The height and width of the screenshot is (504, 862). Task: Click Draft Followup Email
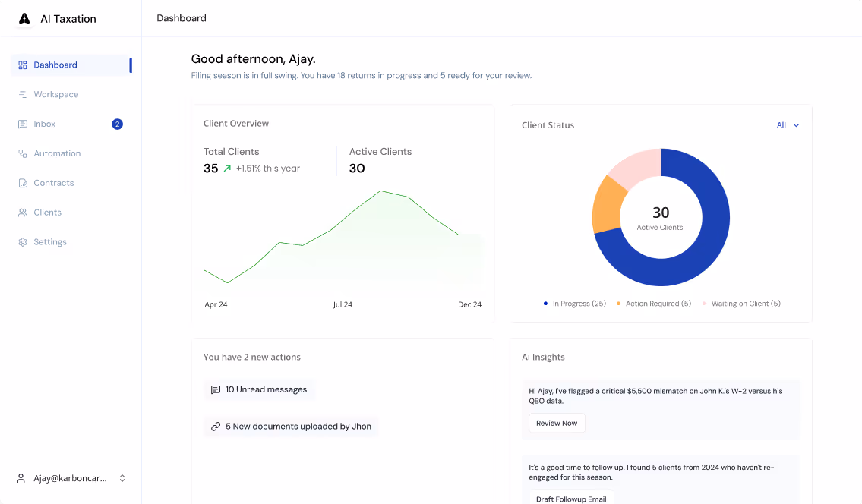point(571,499)
